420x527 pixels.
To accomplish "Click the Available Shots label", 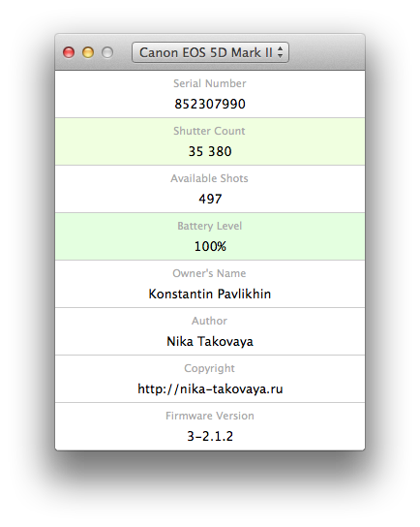I will click(x=209, y=178).
